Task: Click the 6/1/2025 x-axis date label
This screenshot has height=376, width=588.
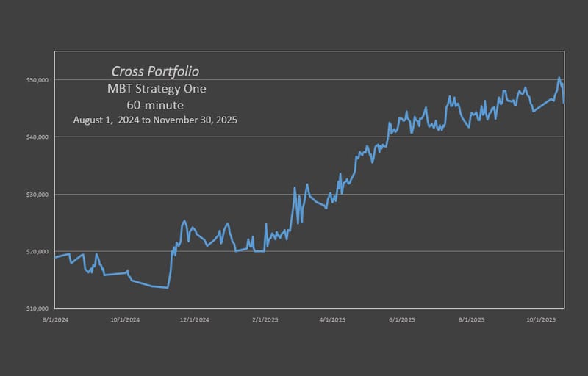Action: (x=401, y=319)
